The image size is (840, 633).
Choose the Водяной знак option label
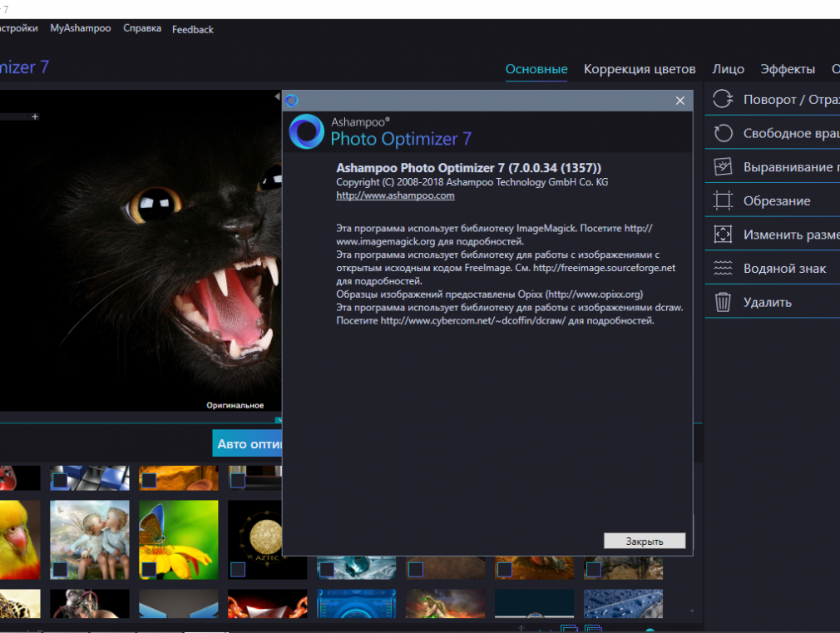784,269
